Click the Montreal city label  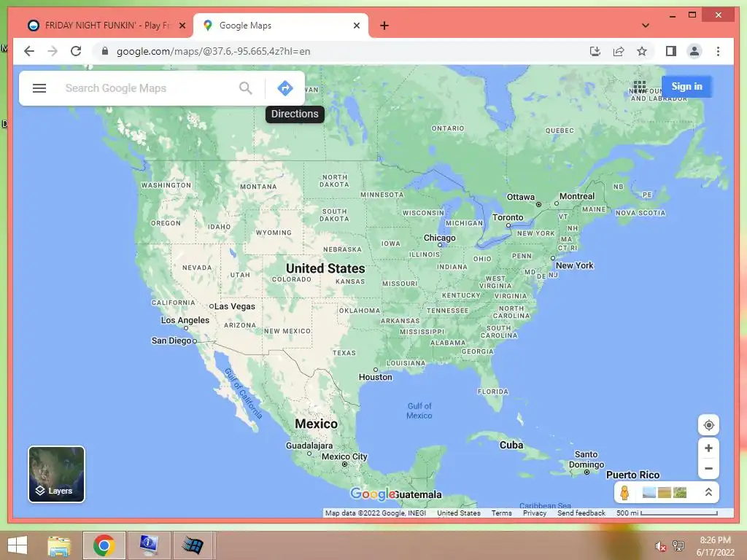coord(577,196)
